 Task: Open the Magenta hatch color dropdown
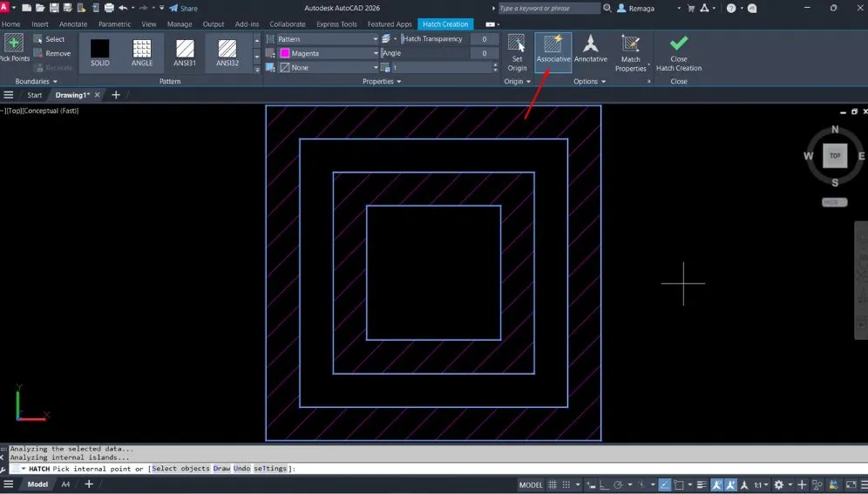pyautogui.click(x=375, y=53)
